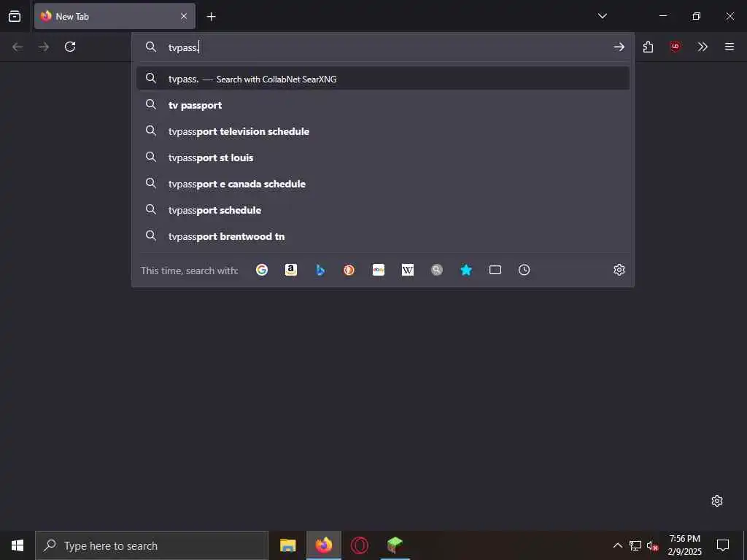Expand the list all tabs chevron
Image resolution: width=747 pixels, height=560 pixels.
[x=602, y=16]
